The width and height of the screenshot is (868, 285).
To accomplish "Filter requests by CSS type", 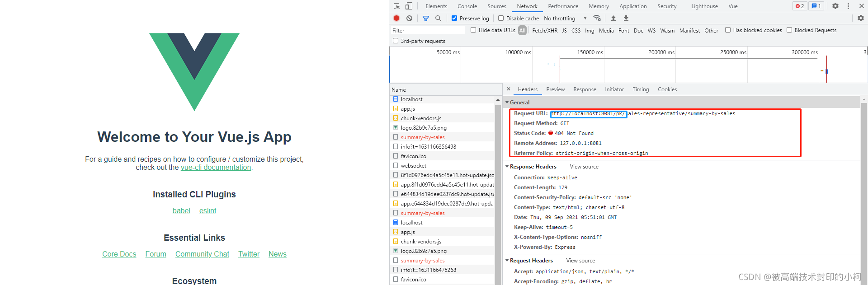I will (x=576, y=30).
